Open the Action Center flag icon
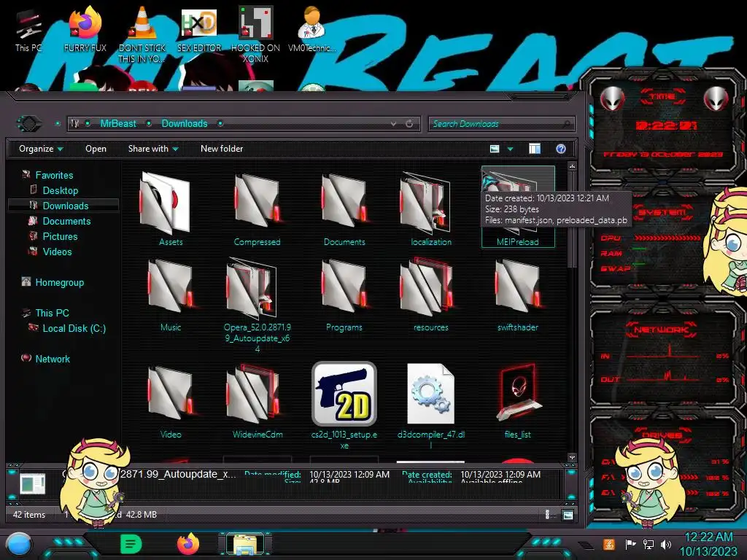Screen dimensions: 747x560 (x=631, y=544)
